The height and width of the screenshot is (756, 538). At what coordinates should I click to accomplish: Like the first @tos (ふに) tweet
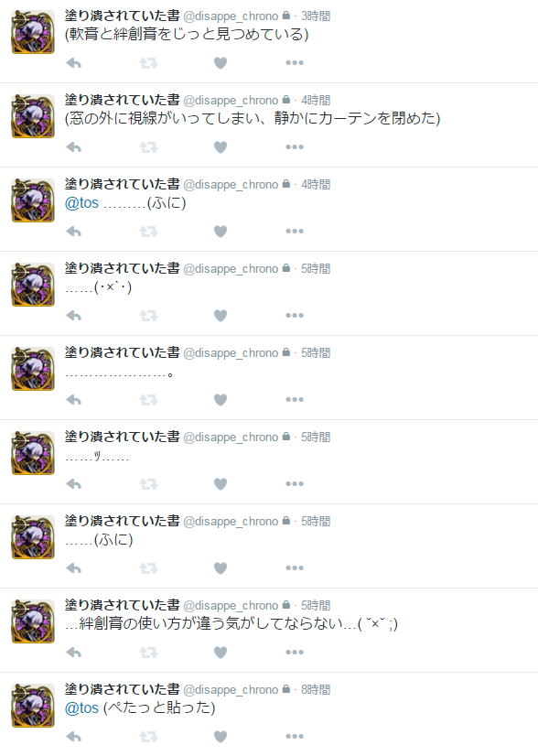(221, 232)
